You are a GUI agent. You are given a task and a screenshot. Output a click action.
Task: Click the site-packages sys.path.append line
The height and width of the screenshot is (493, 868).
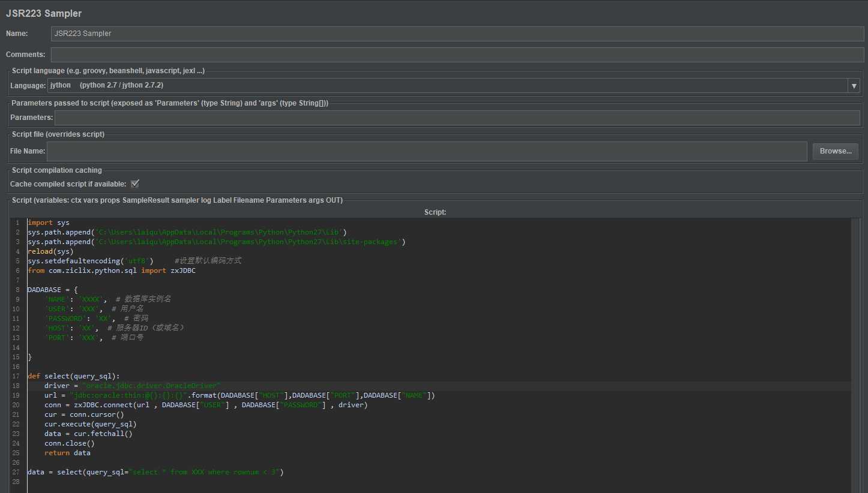click(217, 242)
